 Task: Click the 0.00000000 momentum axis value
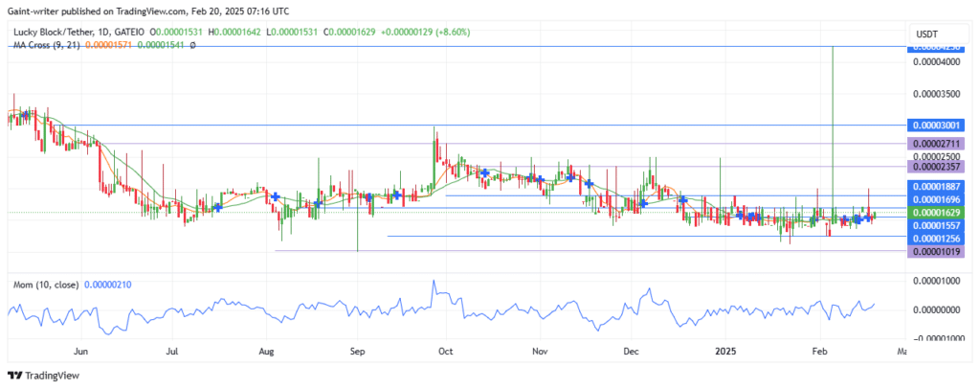pos(935,310)
